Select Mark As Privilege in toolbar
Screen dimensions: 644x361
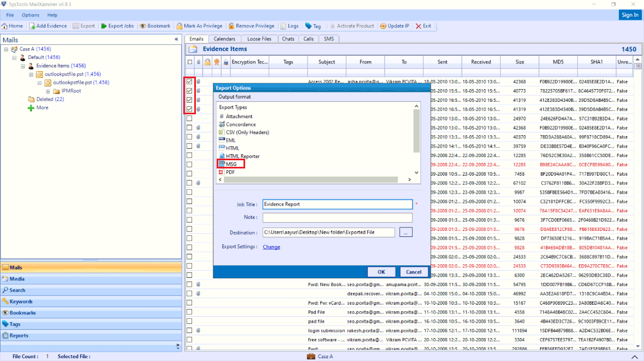coord(200,26)
